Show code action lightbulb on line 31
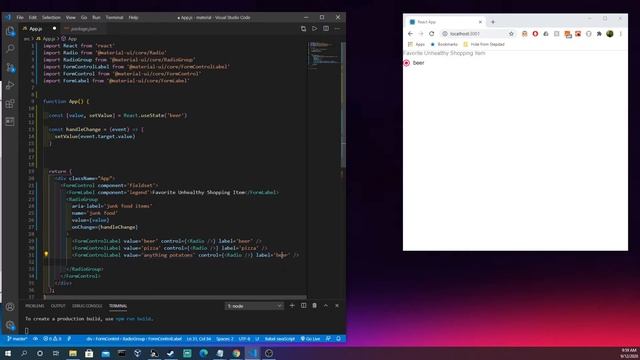Viewport: 640px width, 360px height. tap(46, 254)
